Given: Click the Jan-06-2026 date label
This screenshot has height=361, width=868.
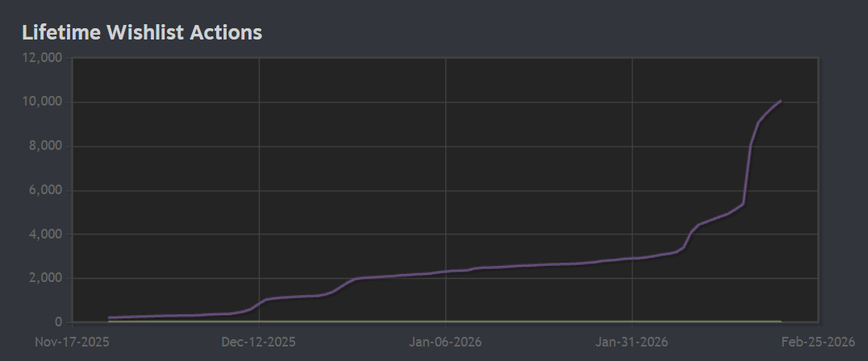Looking at the screenshot, I should click(445, 342).
